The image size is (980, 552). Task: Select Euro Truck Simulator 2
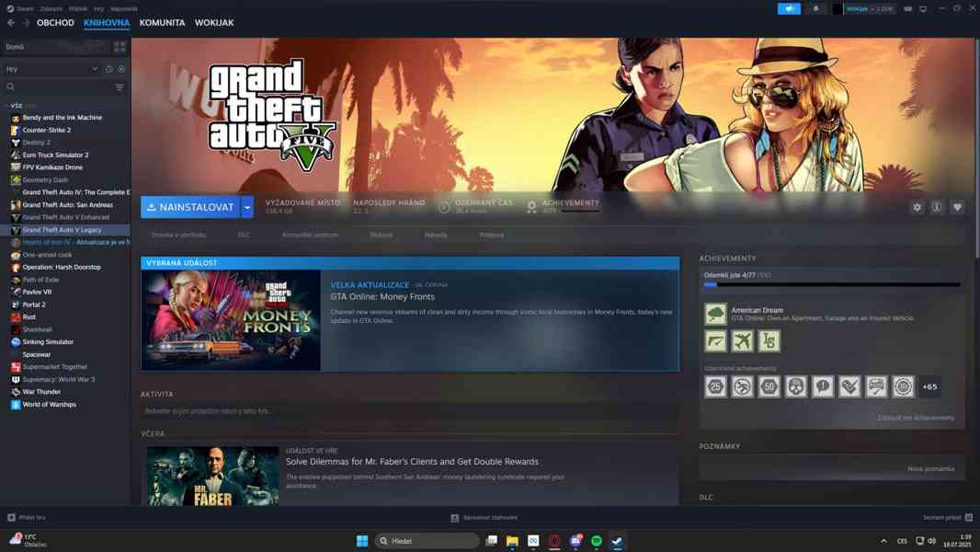pyautogui.click(x=56, y=155)
